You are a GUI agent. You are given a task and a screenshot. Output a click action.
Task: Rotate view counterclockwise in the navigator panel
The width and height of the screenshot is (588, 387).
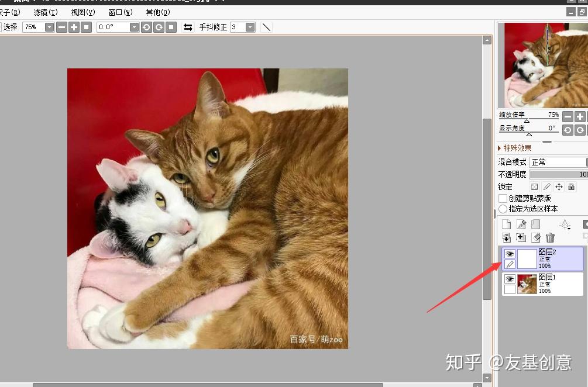coord(568,130)
